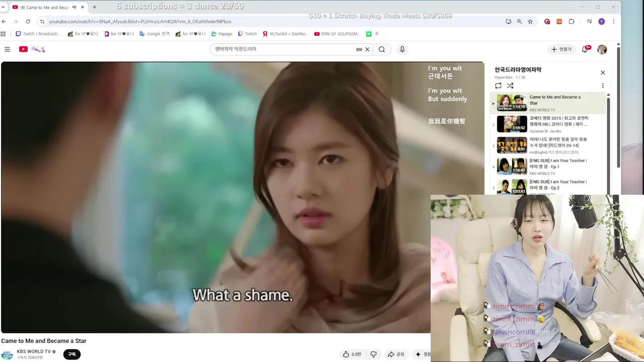The image size is (644, 362).
Task: Open the Chrome profile avatar
Action: coord(602,22)
